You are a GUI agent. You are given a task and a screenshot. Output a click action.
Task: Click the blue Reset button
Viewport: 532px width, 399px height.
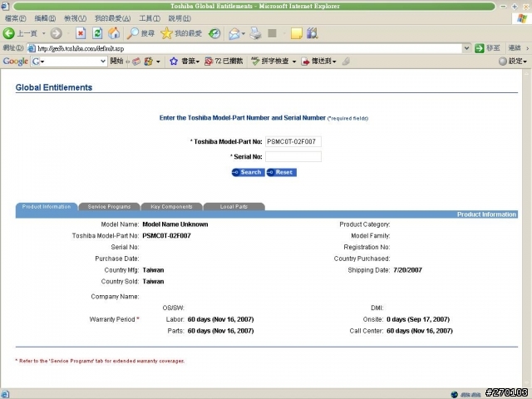(281, 172)
